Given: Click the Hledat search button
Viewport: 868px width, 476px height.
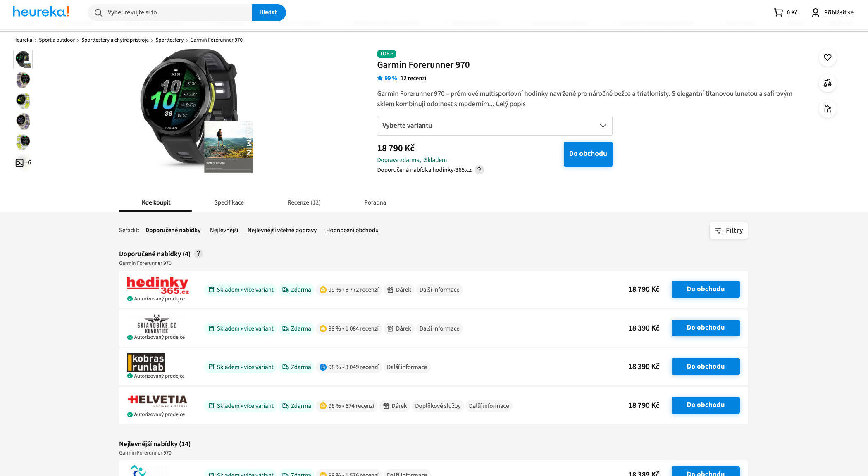Looking at the screenshot, I should [268, 12].
